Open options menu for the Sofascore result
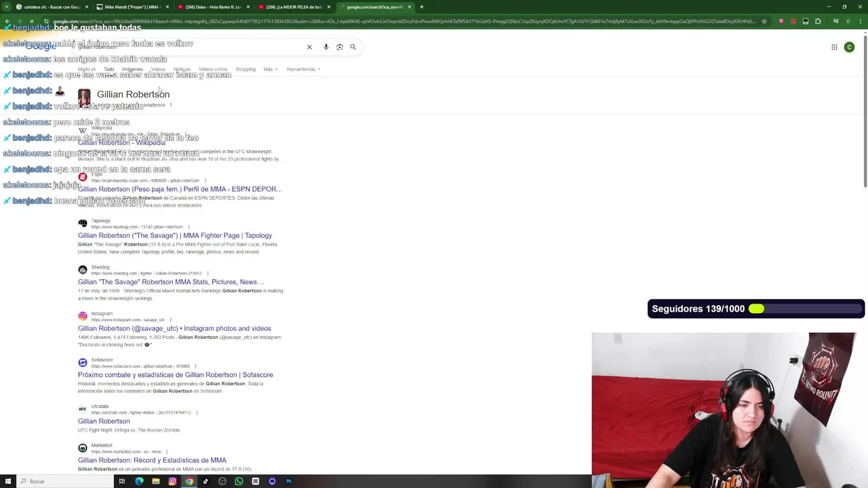Screen dimensions: 868x488 195,366
